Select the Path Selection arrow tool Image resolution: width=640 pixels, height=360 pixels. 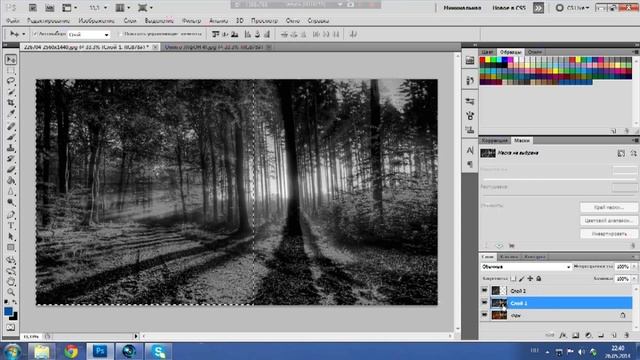pos(11,236)
